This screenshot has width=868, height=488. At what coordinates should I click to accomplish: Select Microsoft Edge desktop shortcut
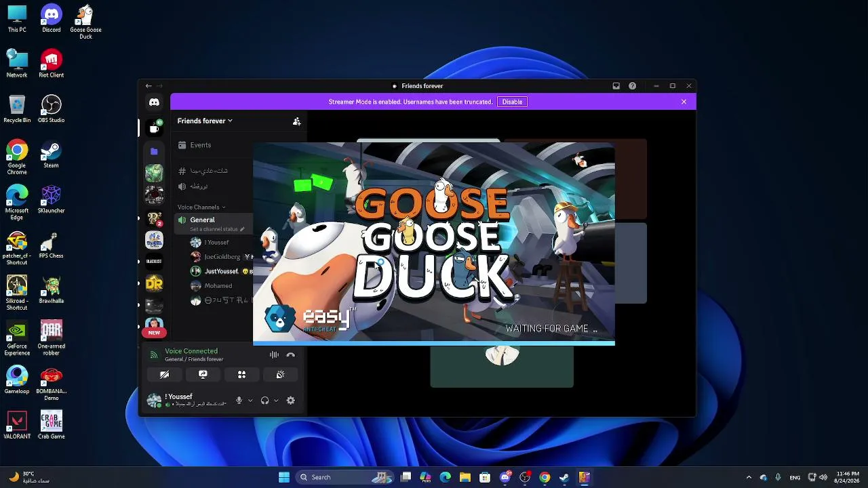click(17, 203)
